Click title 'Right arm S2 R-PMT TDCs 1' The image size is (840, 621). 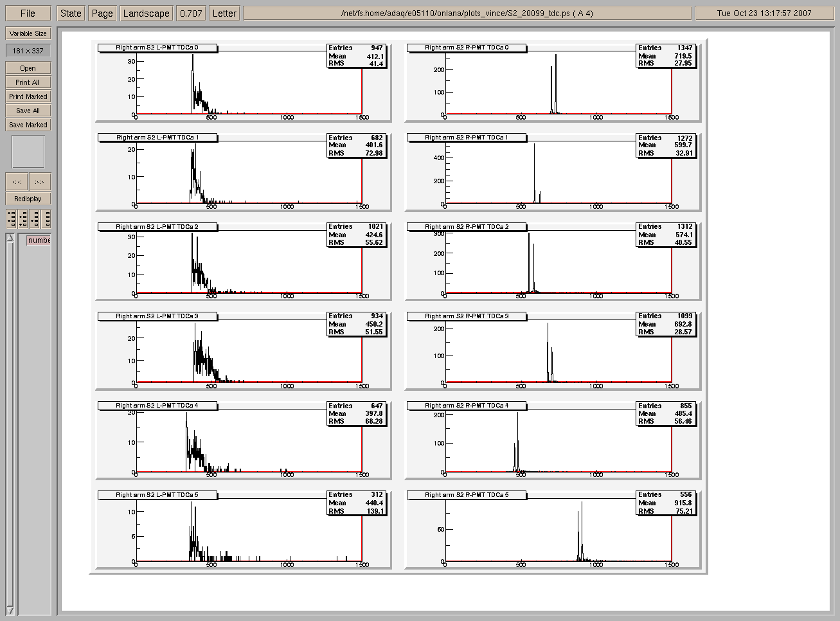467,137
